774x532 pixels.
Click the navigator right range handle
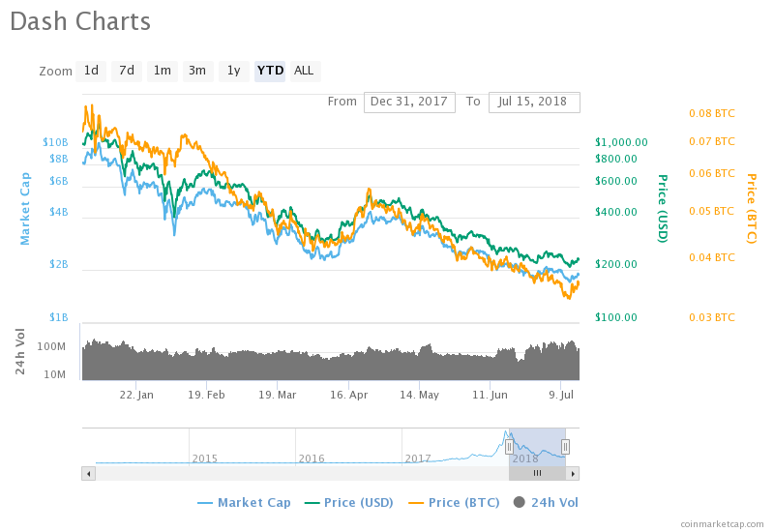point(565,447)
